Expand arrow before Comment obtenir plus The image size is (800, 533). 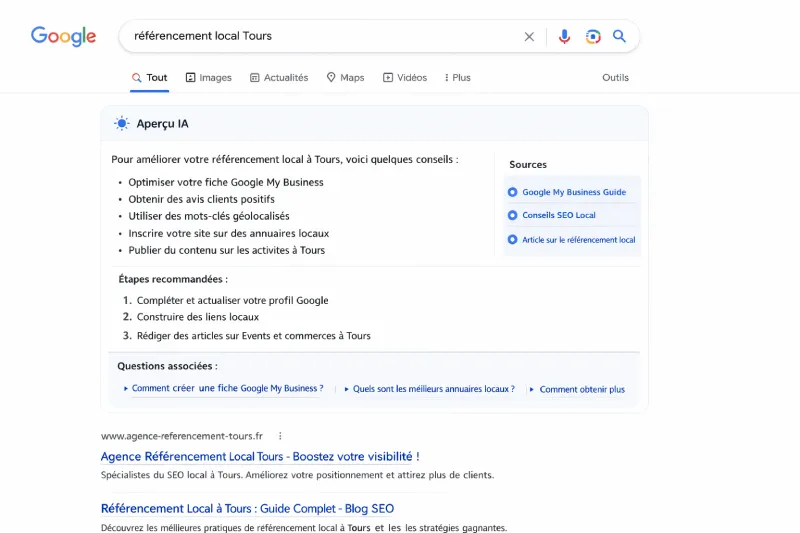tap(532, 390)
